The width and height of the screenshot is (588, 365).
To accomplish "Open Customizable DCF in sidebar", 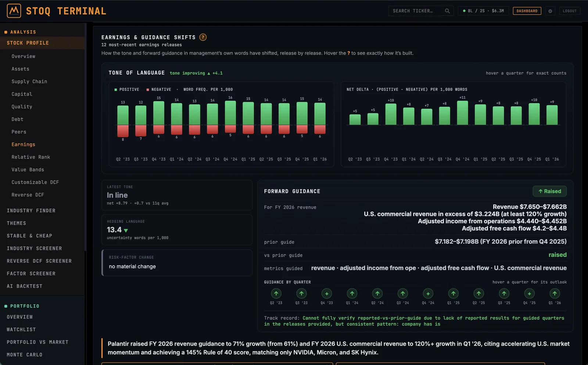I will 35,182.
